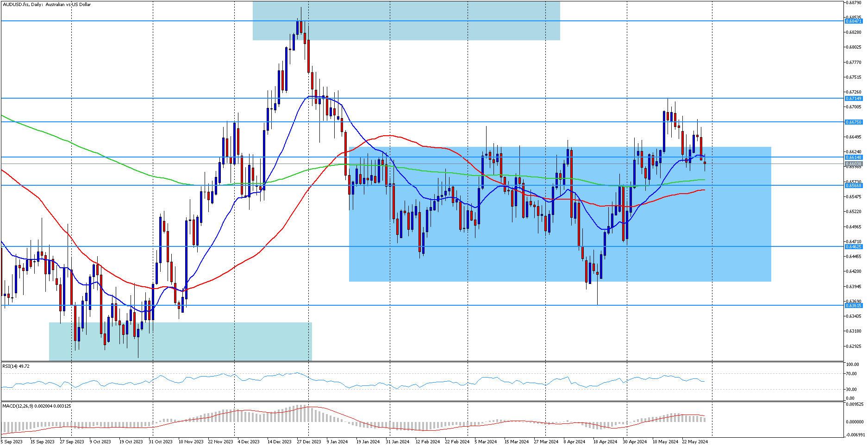Screen dimensions: 868x447
Task: Click the RSI(14) 49.72 indicator label
Action: (16, 366)
